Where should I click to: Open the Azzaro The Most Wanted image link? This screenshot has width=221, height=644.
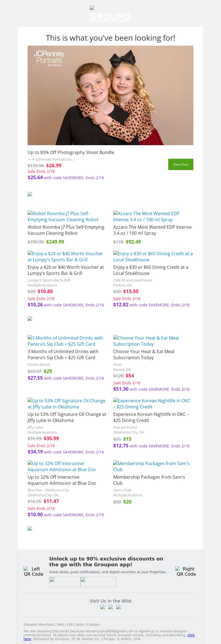tap(146, 217)
